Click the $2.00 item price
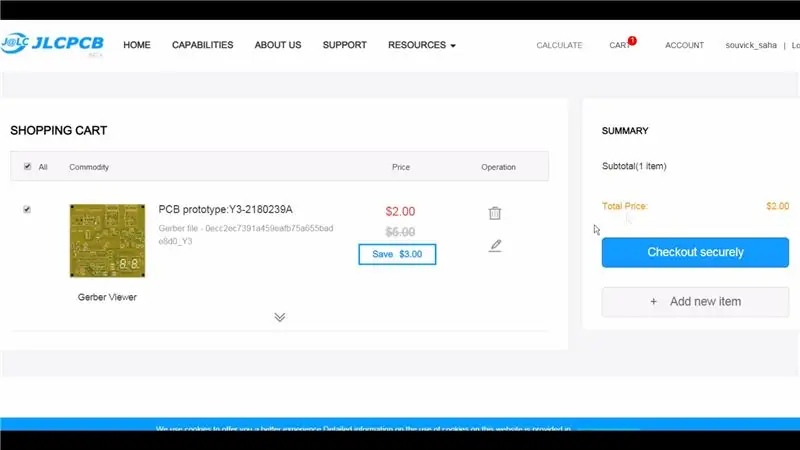 [400, 211]
